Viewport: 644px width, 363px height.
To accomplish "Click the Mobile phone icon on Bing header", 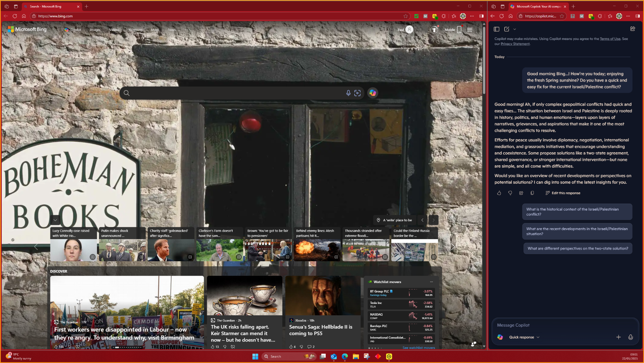I will (459, 30).
